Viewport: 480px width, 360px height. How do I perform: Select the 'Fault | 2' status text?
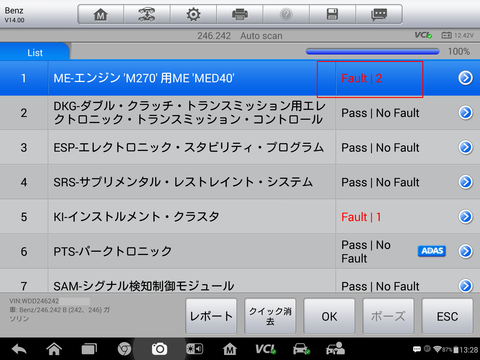[361, 78]
